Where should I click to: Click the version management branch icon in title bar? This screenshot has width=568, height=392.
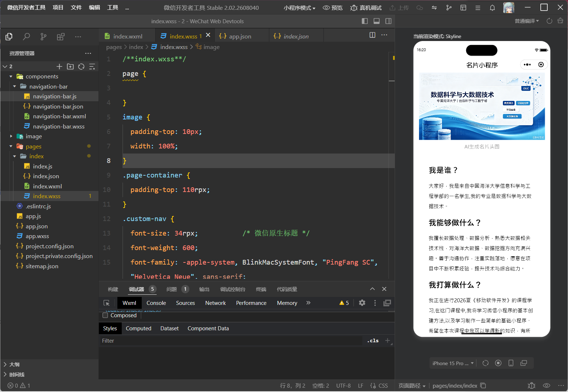449,8
